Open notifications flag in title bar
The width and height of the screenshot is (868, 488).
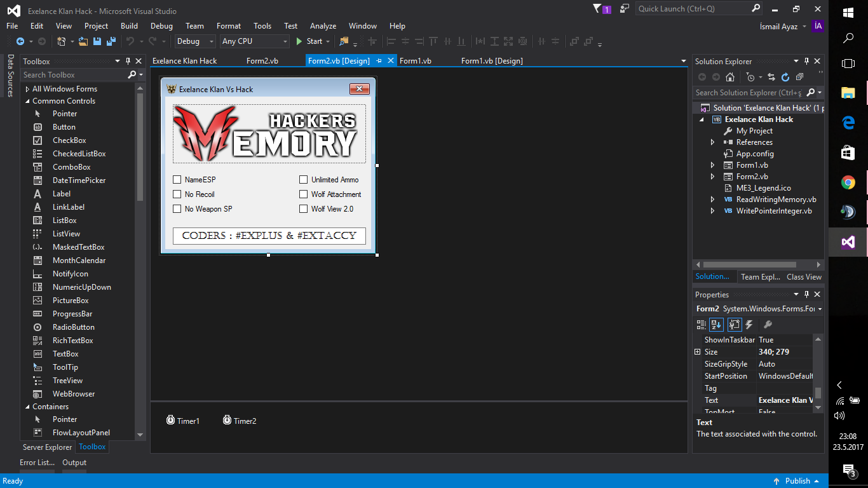click(601, 9)
